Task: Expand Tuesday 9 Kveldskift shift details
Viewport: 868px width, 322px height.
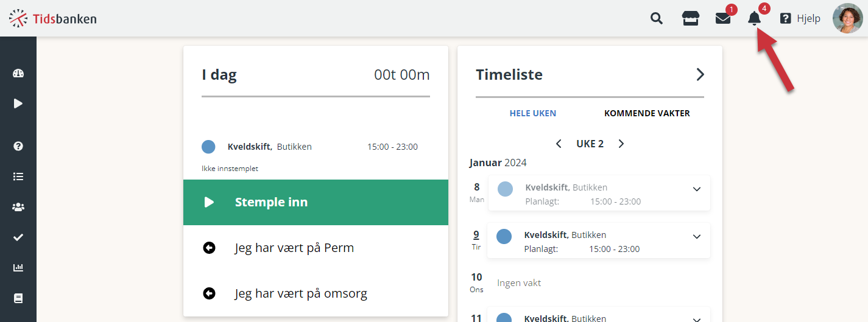Action: 697,236
